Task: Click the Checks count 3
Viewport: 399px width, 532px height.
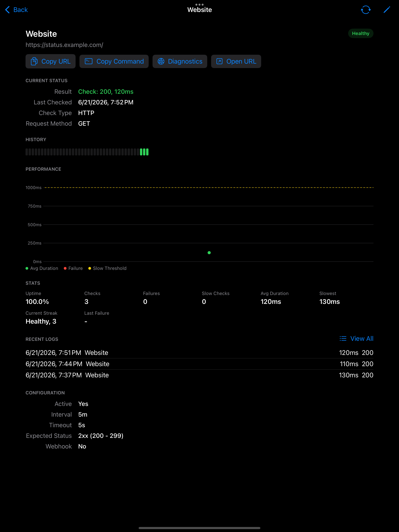Action: pos(92,298)
